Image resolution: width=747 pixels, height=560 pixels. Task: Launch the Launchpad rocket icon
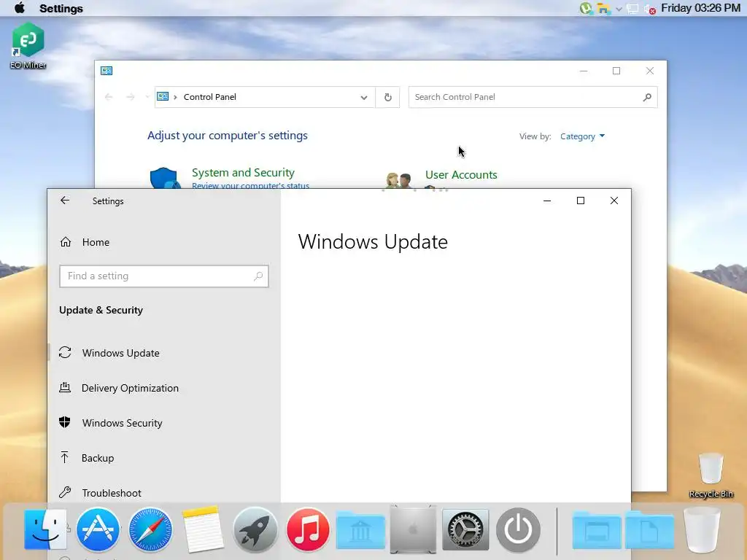point(255,529)
